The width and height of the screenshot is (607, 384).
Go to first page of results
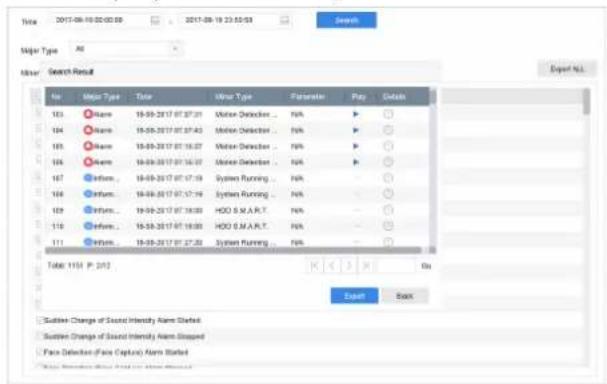pos(315,266)
